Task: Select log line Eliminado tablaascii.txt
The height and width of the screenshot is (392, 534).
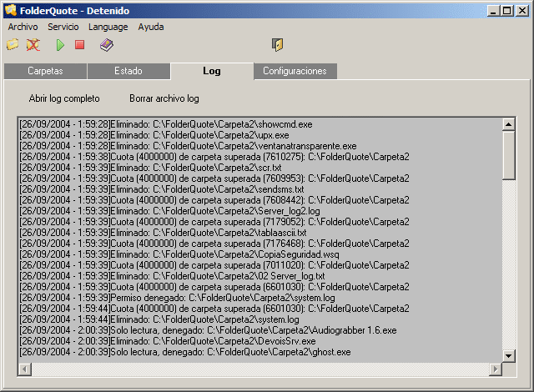Action: 164,233
